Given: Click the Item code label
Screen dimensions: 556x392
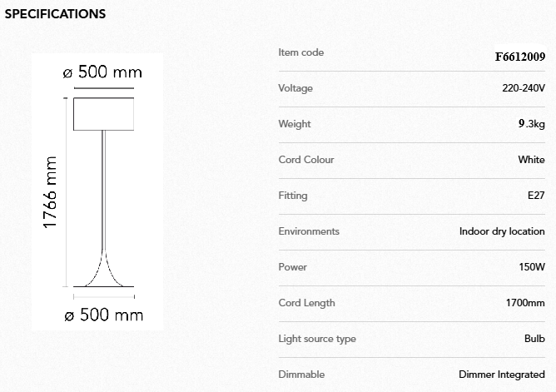Looking at the screenshot, I should point(301,52).
